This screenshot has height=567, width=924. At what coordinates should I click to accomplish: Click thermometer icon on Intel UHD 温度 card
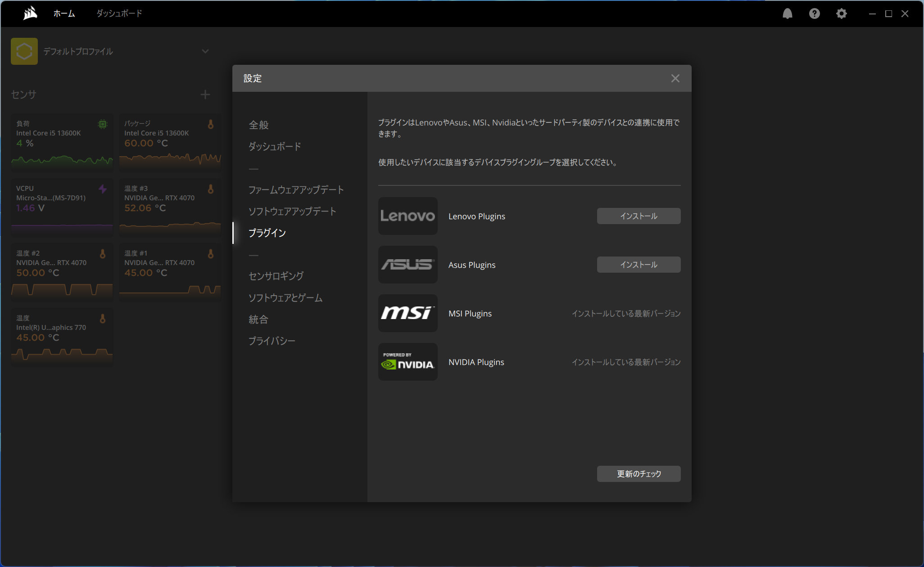click(103, 319)
